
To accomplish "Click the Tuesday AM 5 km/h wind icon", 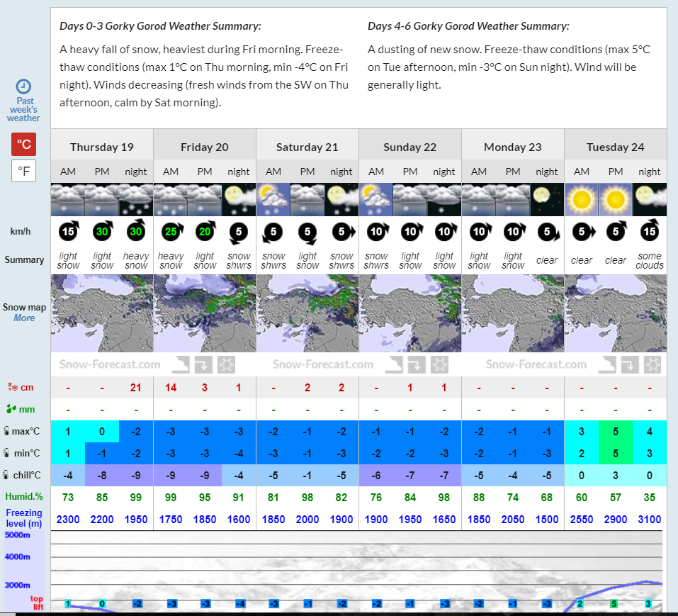I will point(583,232).
